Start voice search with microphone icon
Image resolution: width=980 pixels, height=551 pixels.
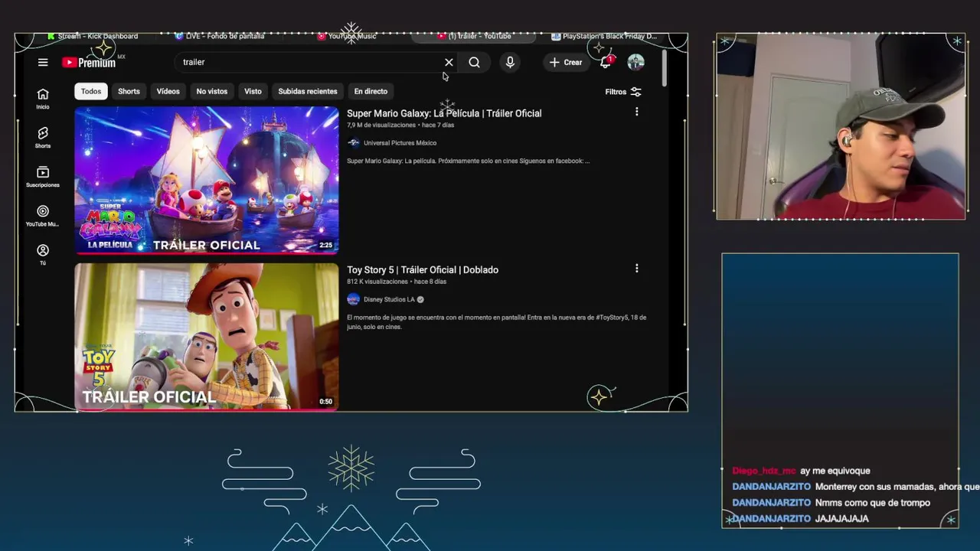pyautogui.click(x=510, y=63)
